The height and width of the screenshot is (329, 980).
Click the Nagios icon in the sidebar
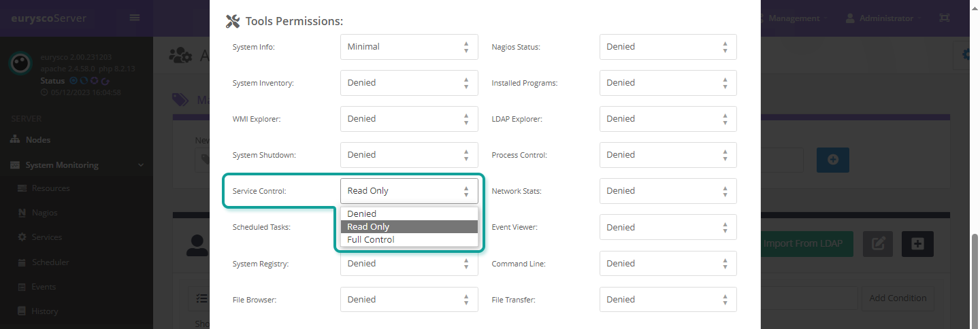22,213
